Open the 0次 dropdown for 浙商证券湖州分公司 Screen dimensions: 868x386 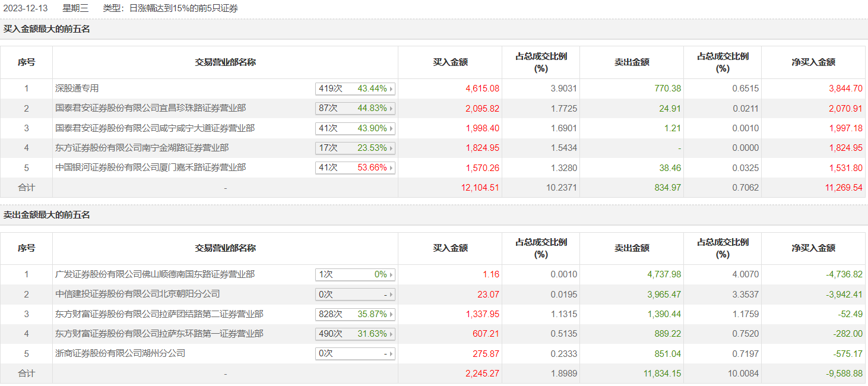click(355, 353)
